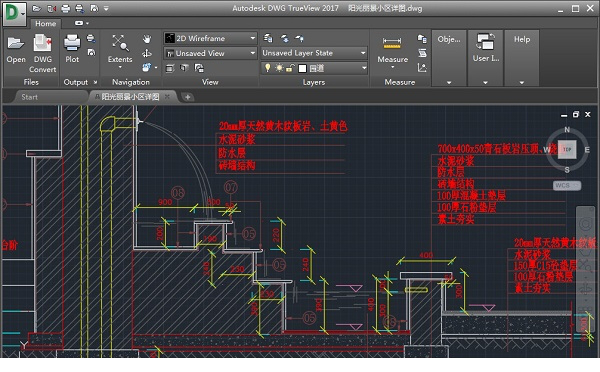Expand the Measure options dropdown arrow

393,67
